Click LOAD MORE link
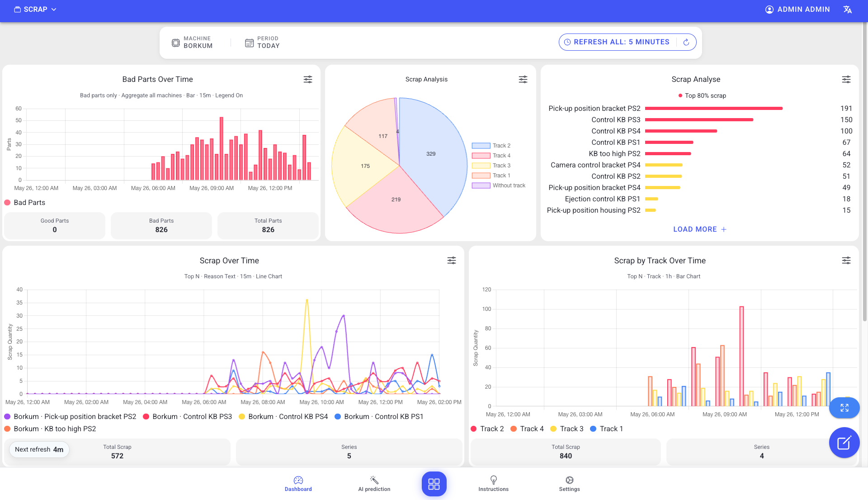Screen dimensions: 868x500 (x=700, y=229)
